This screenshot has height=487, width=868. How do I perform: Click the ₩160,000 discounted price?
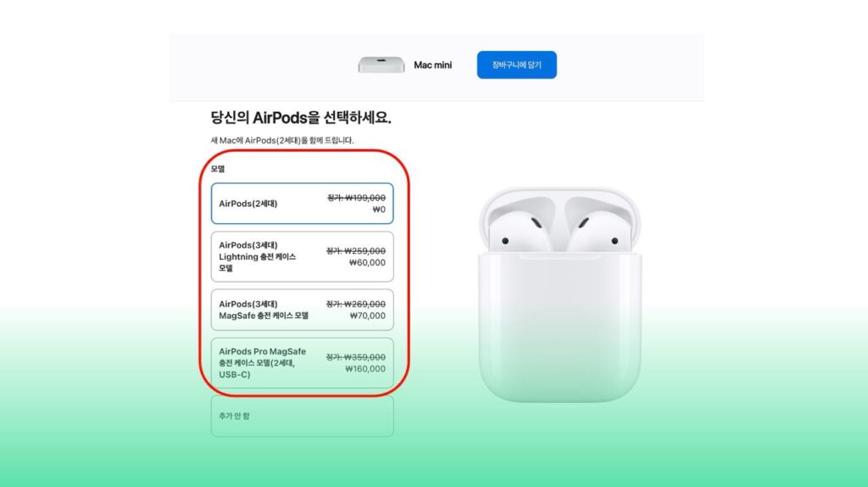pyautogui.click(x=365, y=369)
